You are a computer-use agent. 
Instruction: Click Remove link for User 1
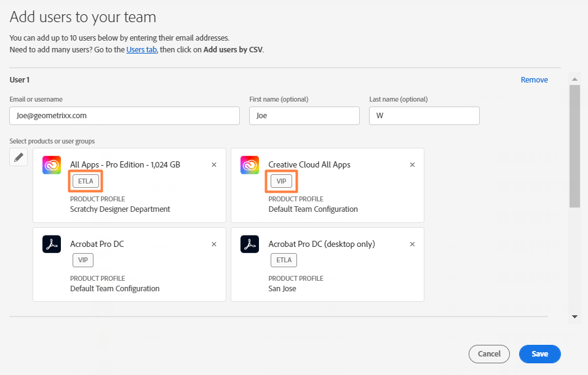pyautogui.click(x=534, y=80)
